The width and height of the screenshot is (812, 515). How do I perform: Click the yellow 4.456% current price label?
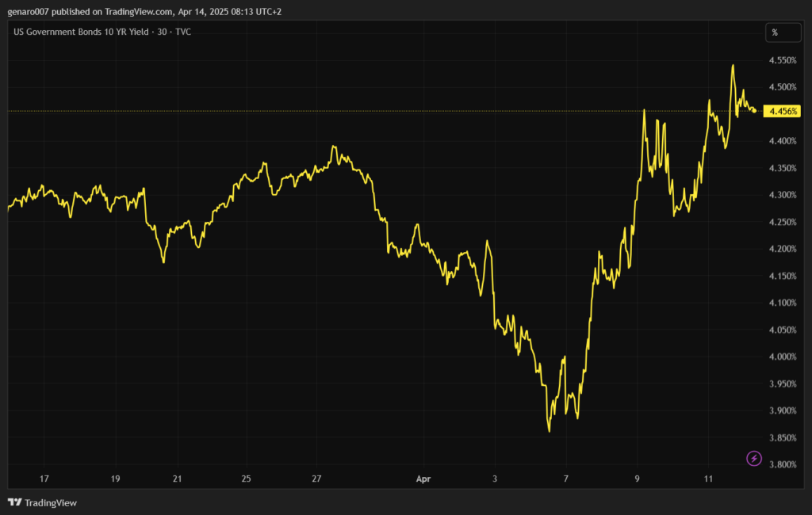782,112
